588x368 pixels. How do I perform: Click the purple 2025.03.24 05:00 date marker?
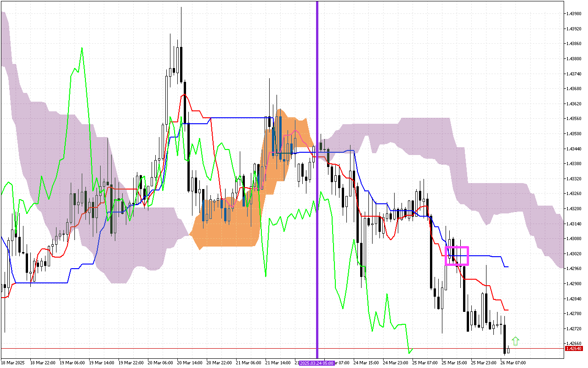[x=317, y=363]
